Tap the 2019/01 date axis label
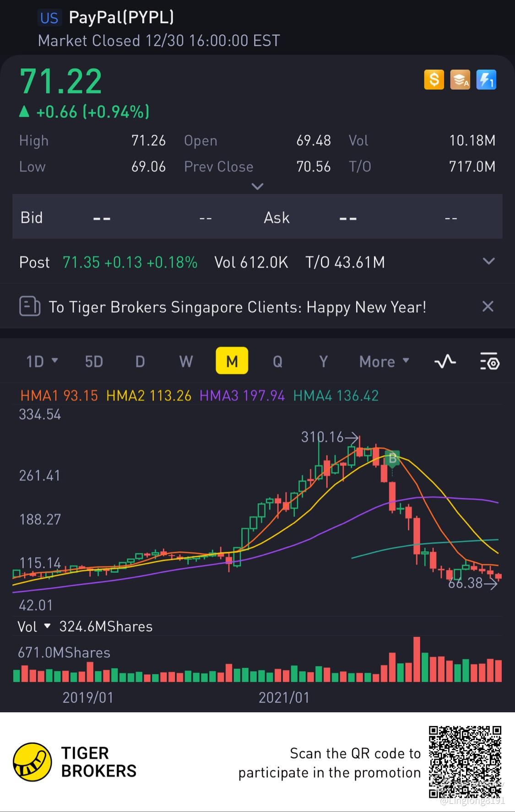Image resolution: width=515 pixels, height=812 pixels. click(x=88, y=698)
